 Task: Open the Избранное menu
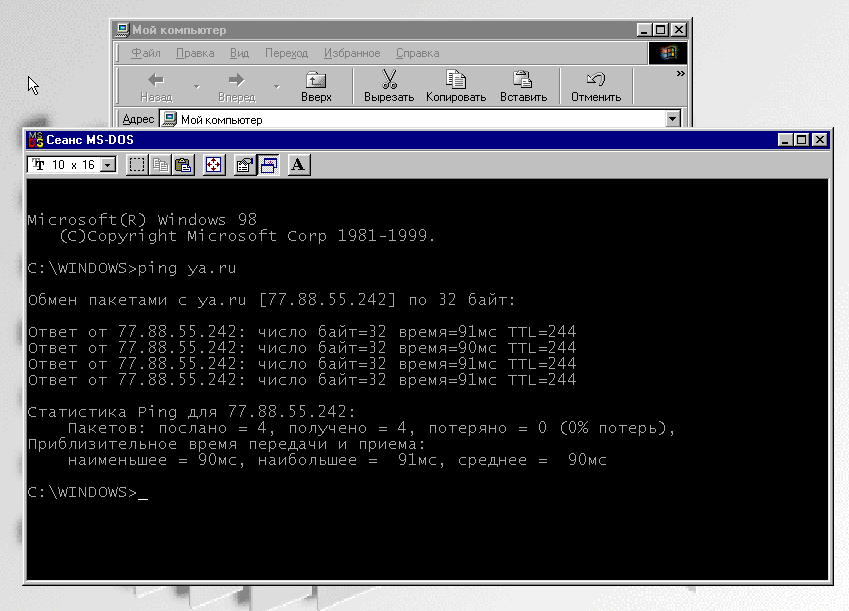pos(352,53)
